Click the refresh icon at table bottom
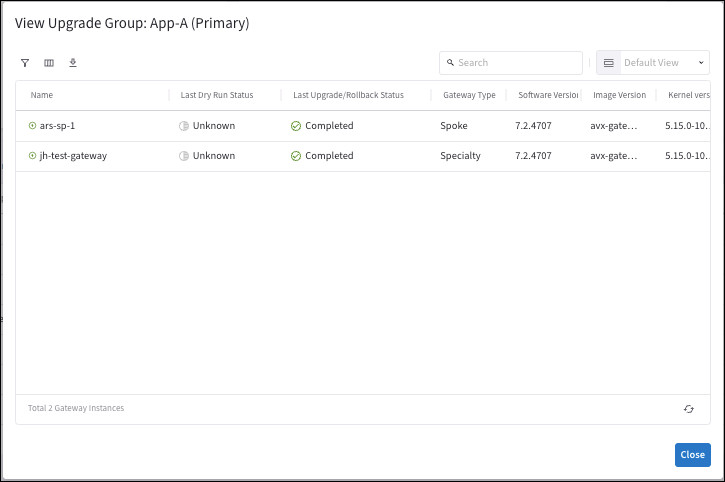Image resolution: width=725 pixels, height=482 pixels. point(689,409)
